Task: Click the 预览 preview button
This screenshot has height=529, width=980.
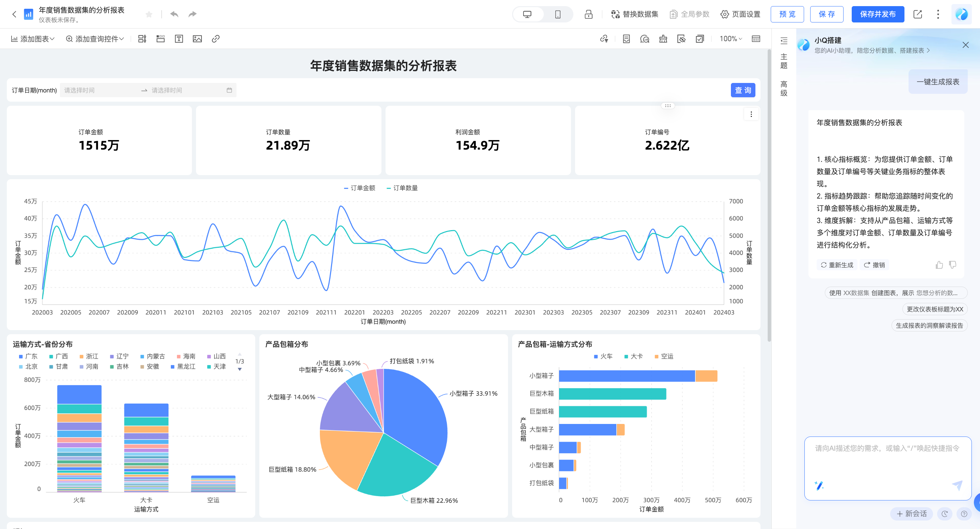Action: click(787, 14)
